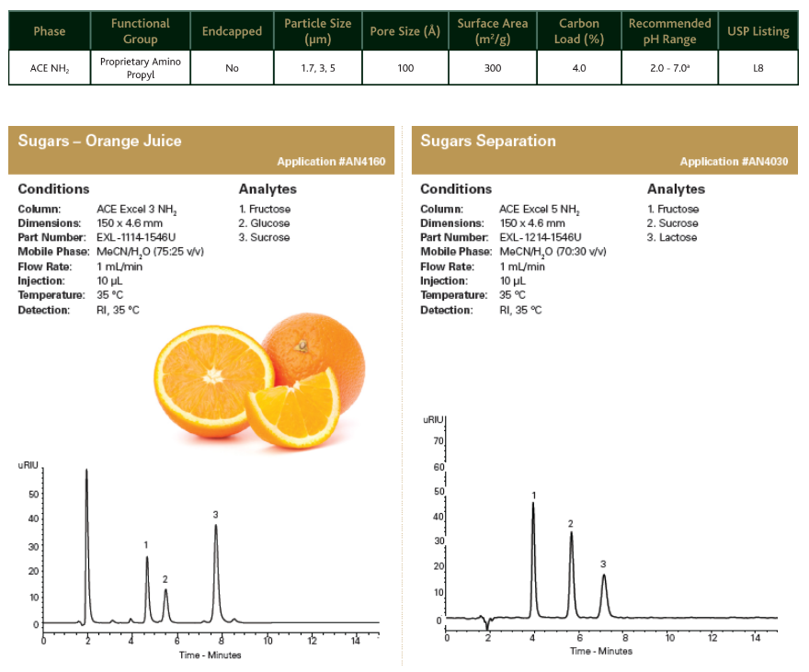Image resolution: width=809 pixels, height=672 pixels.
Task: Click the Recommended pH Range header
Action: [x=669, y=31]
